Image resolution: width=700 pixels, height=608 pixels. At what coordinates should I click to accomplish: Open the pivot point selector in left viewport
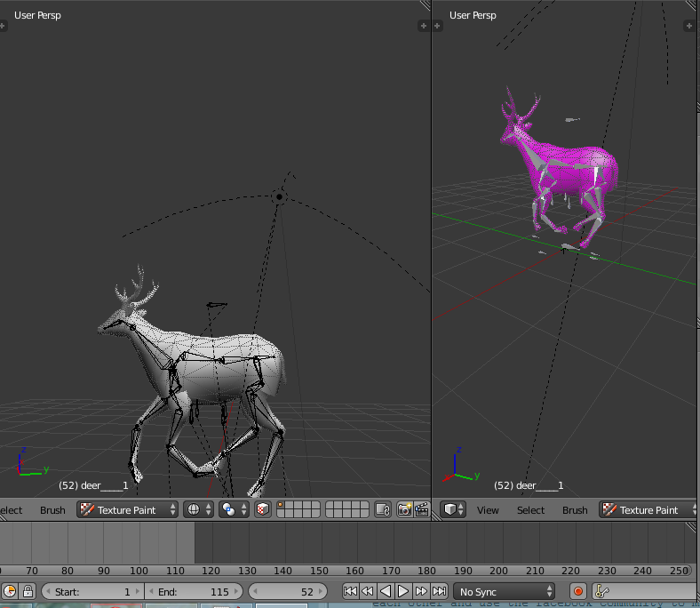235,509
